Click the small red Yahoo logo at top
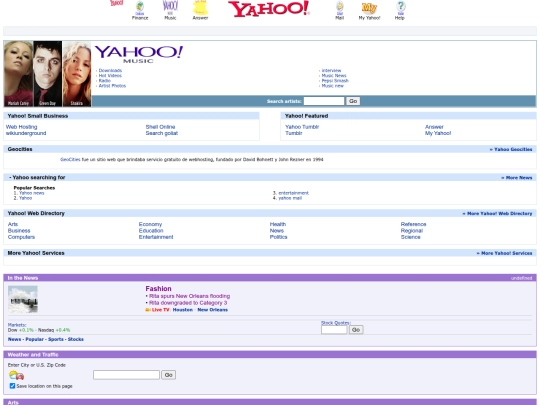The height and width of the screenshot is (405, 540). [116, 3]
